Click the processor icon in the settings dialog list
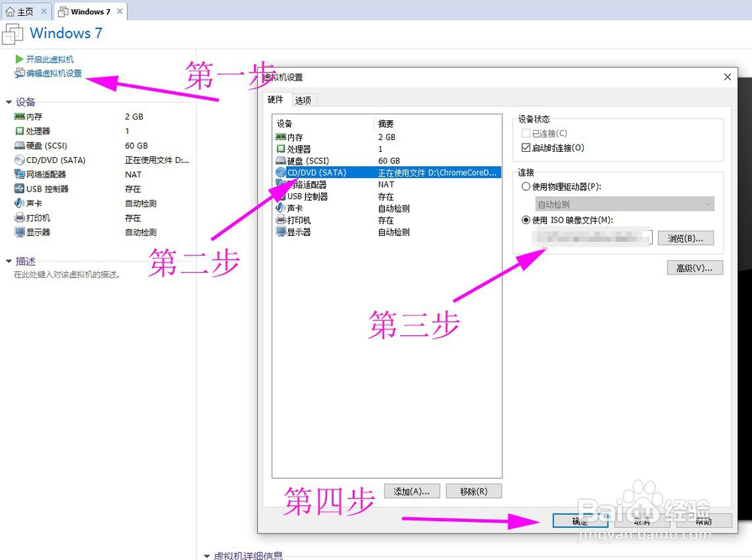This screenshot has width=752, height=560. [281, 149]
